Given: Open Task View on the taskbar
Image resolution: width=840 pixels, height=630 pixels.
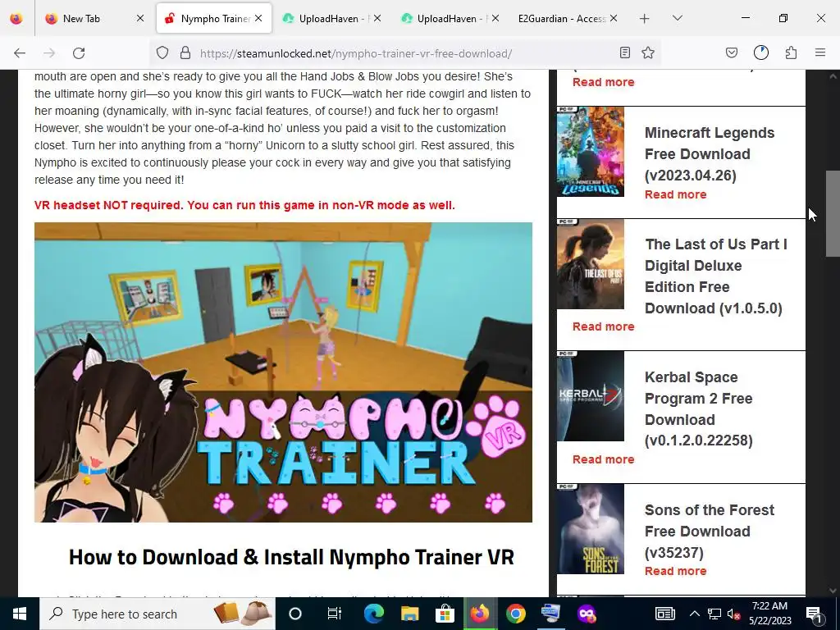Looking at the screenshot, I should coord(335,614).
